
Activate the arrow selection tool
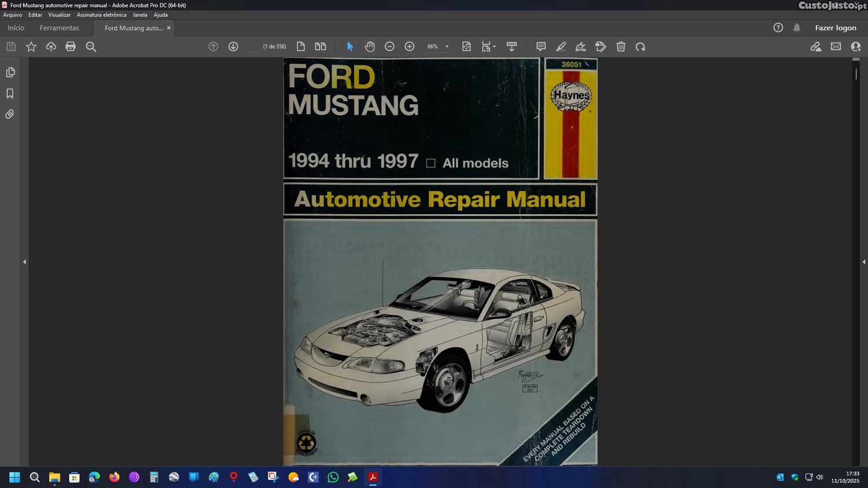(350, 47)
